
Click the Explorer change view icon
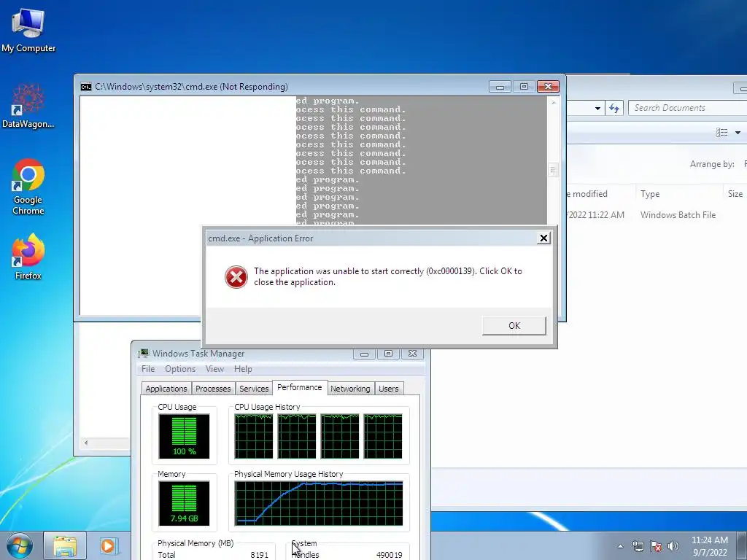click(x=721, y=133)
